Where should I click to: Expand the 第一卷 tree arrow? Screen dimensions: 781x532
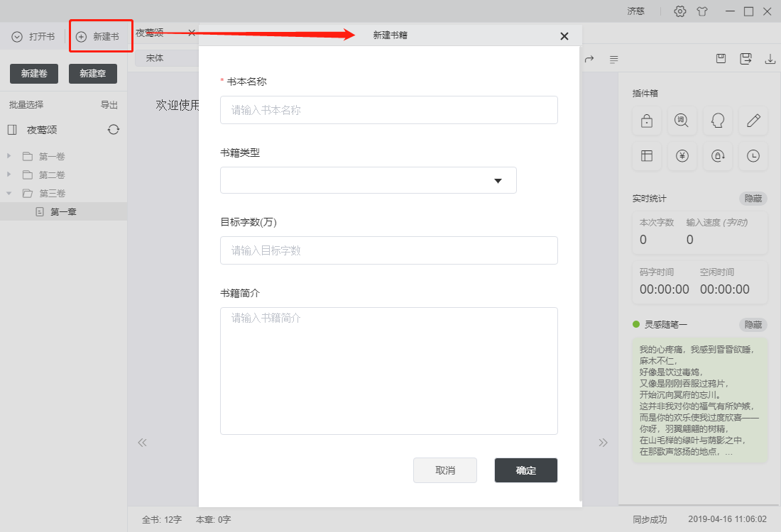pyautogui.click(x=9, y=156)
